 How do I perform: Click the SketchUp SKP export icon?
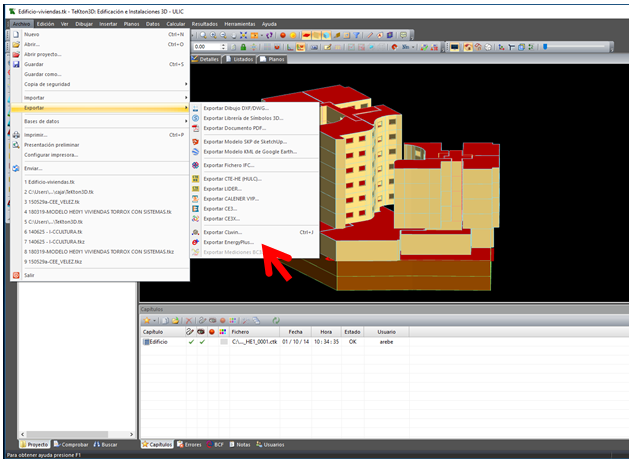tap(195, 142)
